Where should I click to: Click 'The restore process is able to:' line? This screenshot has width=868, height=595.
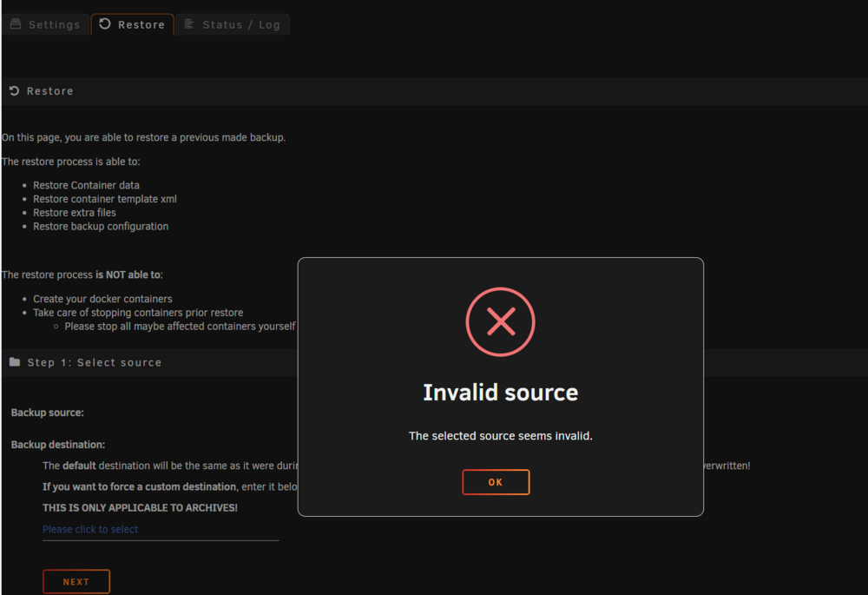point(71,162)
